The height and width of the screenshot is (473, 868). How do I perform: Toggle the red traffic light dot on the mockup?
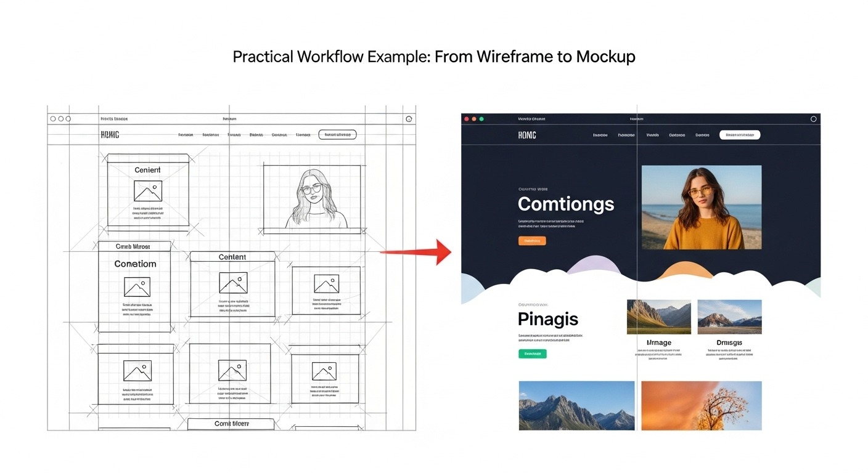[x=465, y=118]
